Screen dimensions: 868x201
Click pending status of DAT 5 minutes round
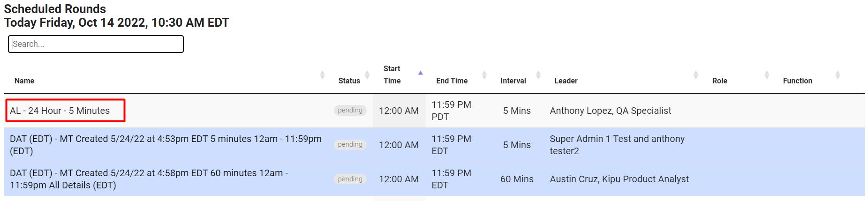tap(350, 144)
